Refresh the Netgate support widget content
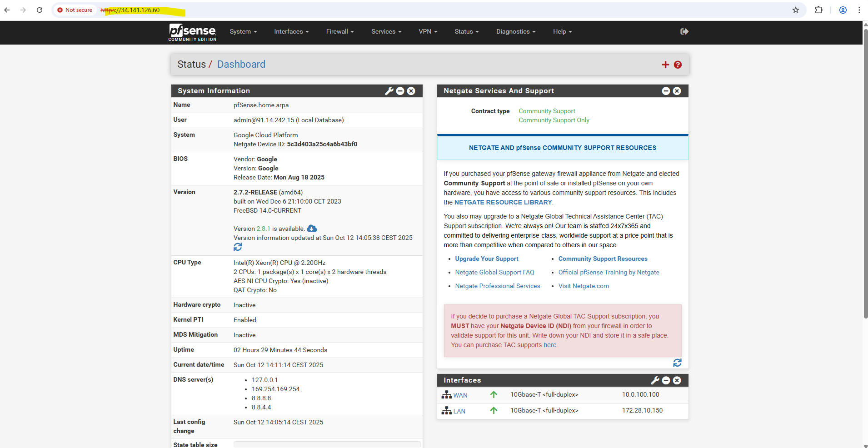The width and height of the screenshot is (868, 448). click(677, 363)
